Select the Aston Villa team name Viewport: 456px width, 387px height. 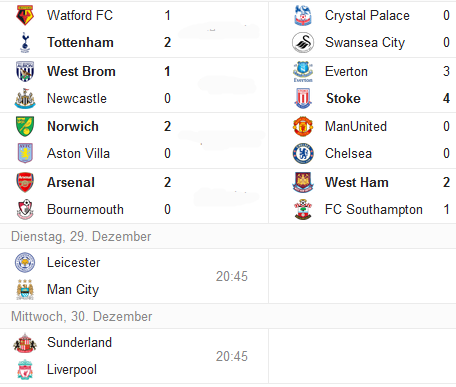pyautogui.click(x=78, y=153)
